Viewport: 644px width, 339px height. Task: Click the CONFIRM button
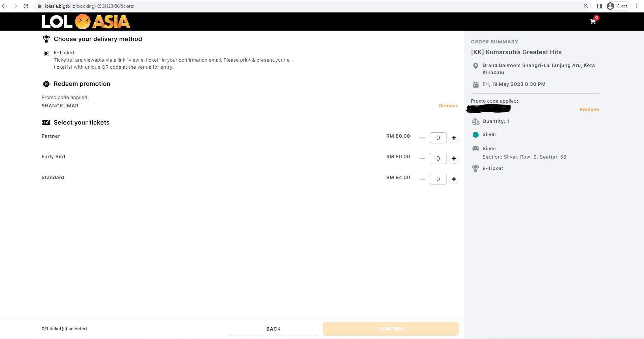391,329
